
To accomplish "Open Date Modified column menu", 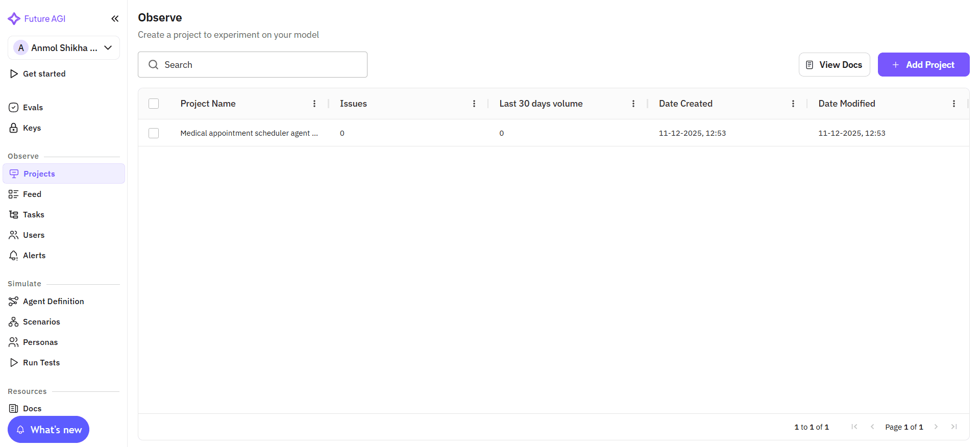I will [x=954, y=104].
